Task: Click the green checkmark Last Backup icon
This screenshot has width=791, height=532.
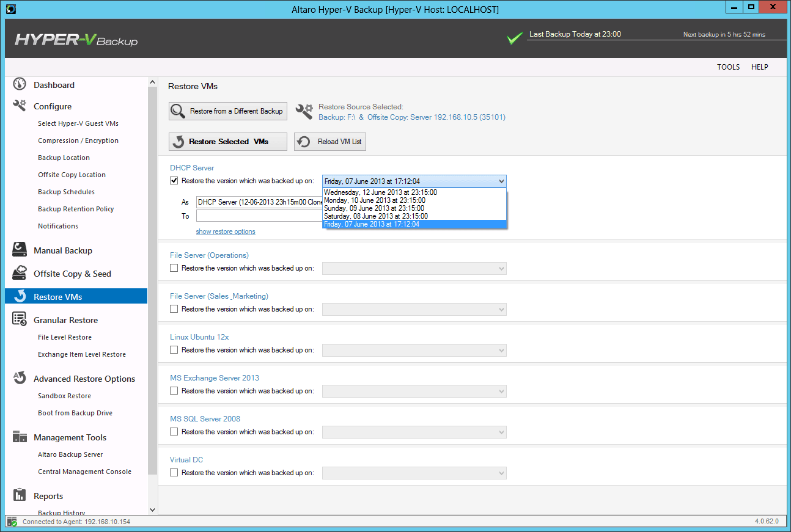Action: [x=515, y=38]
